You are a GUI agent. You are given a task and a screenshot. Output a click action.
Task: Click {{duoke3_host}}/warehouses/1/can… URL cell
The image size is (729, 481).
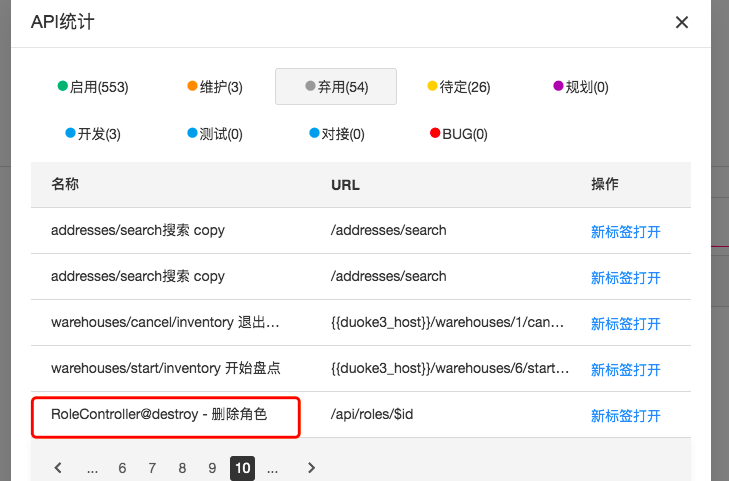[447, 322]
